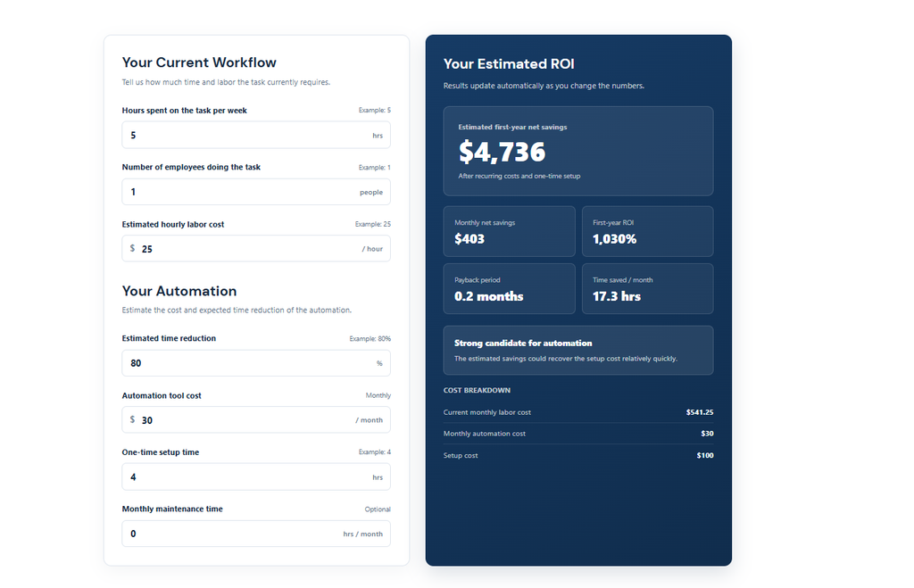Screen dimensions: 914x588
Task: Click the 'Monthly automation cost' row label
Action: coord(485,434)
